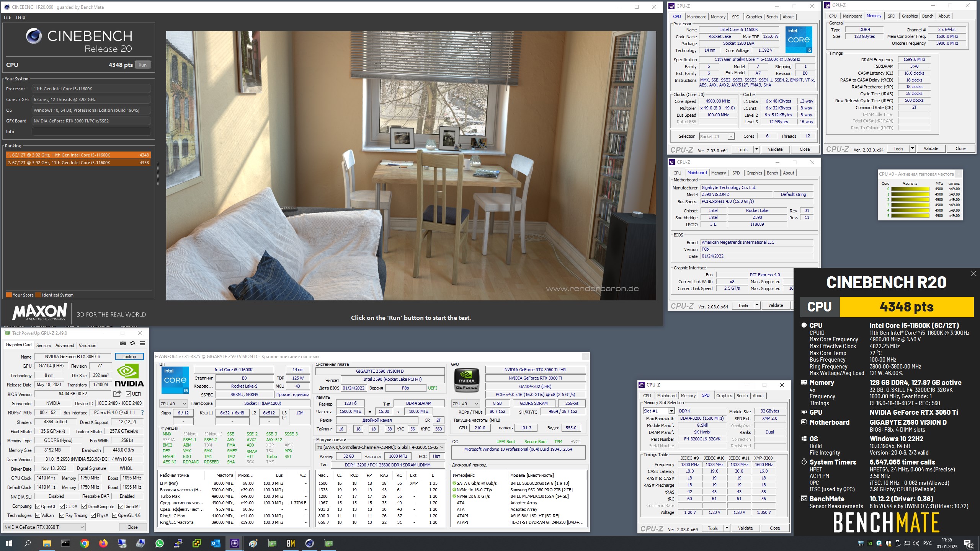Toggle OpenGL 4.6 checkbox in GPU-Z
This screenshot has width=980, height=551.
(114, 515)
